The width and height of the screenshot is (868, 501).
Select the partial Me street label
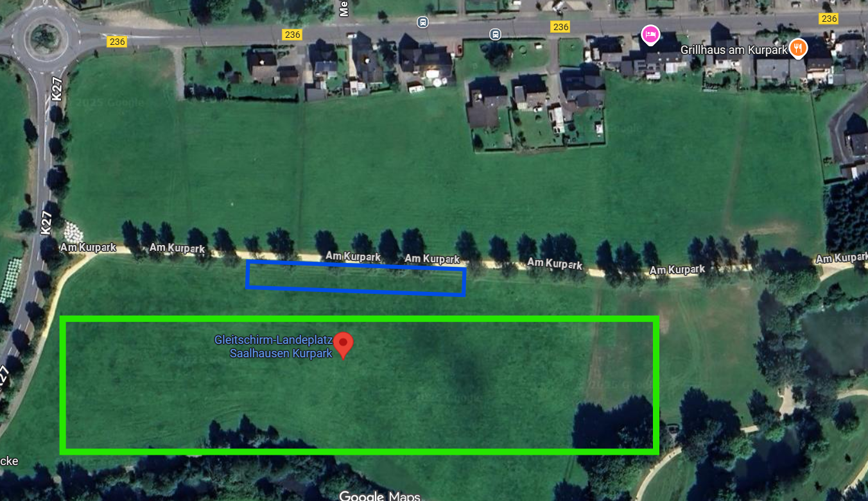point(344,8)
